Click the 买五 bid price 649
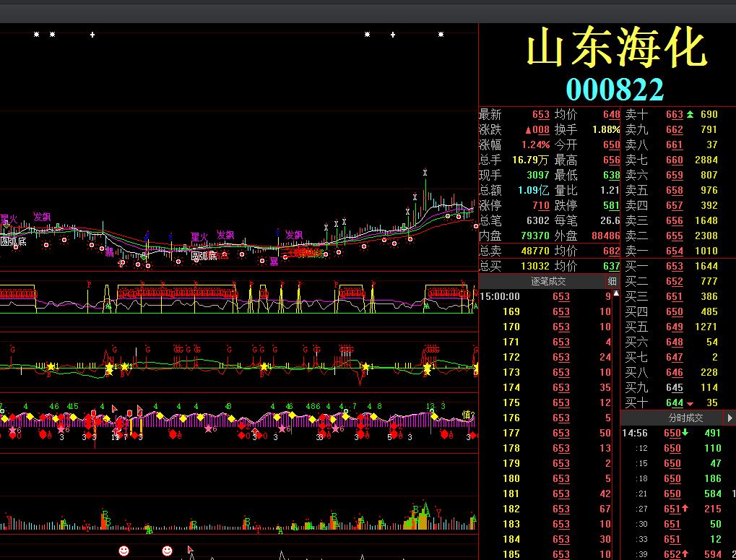Screen dimensions: 736x560 tap(675, 327)
